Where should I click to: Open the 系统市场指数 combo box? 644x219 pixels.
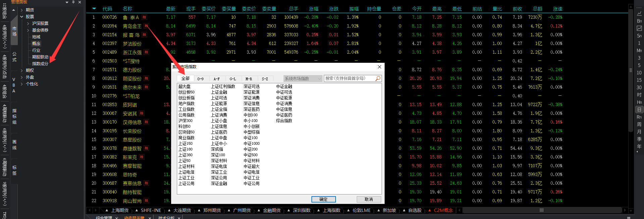pyautogui.click(x=303, y=79)
